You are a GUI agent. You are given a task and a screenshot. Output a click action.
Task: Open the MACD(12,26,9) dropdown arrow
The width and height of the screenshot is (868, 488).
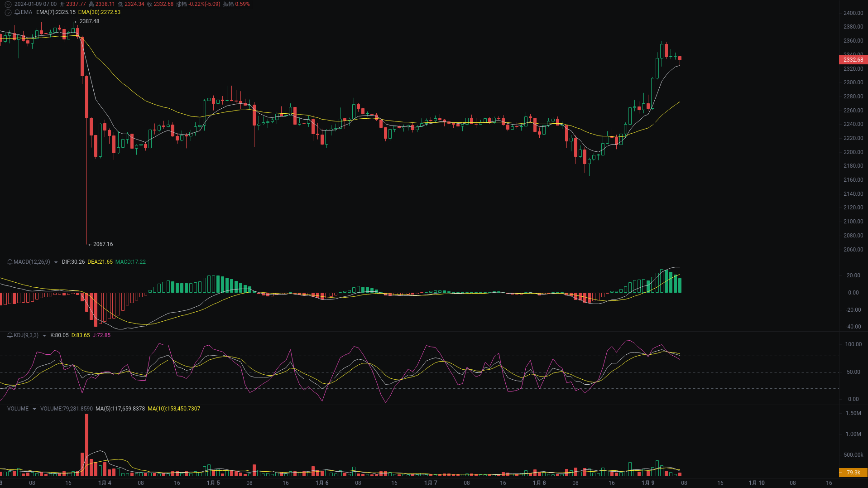[x=56, y=262]
